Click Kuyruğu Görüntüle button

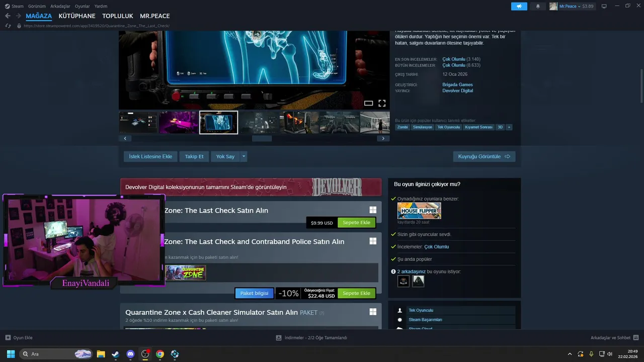pyautogui.click(x=484, y=156)
